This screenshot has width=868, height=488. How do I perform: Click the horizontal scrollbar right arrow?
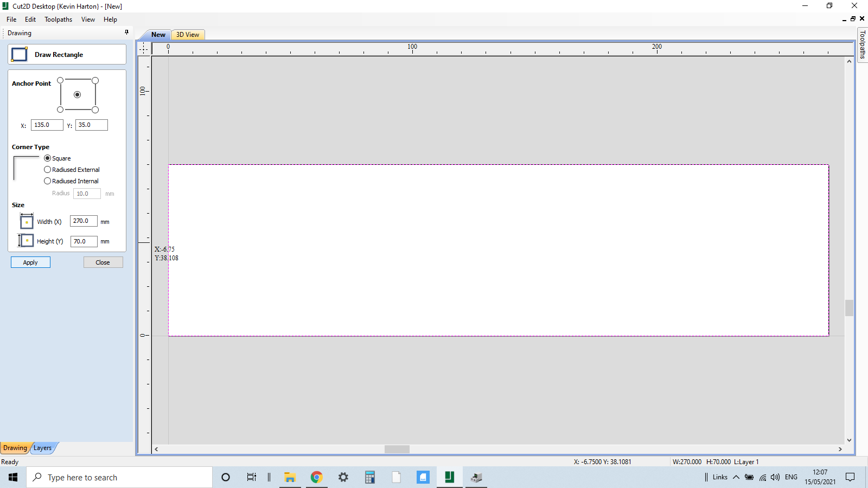(x=840, y=449)
